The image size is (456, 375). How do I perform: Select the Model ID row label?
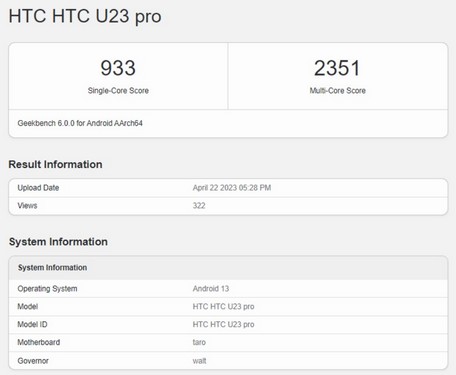[32, 324]
